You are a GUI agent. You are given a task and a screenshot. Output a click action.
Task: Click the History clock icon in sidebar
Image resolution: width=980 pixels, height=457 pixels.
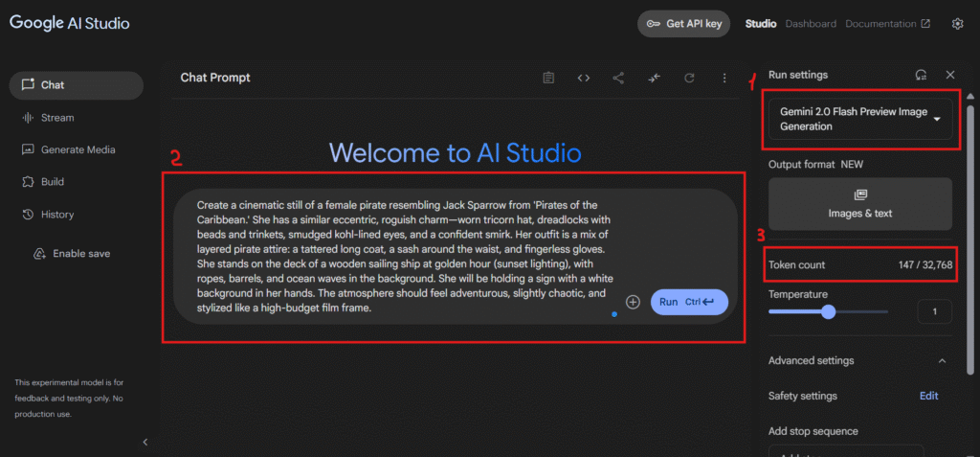point(28,215)
